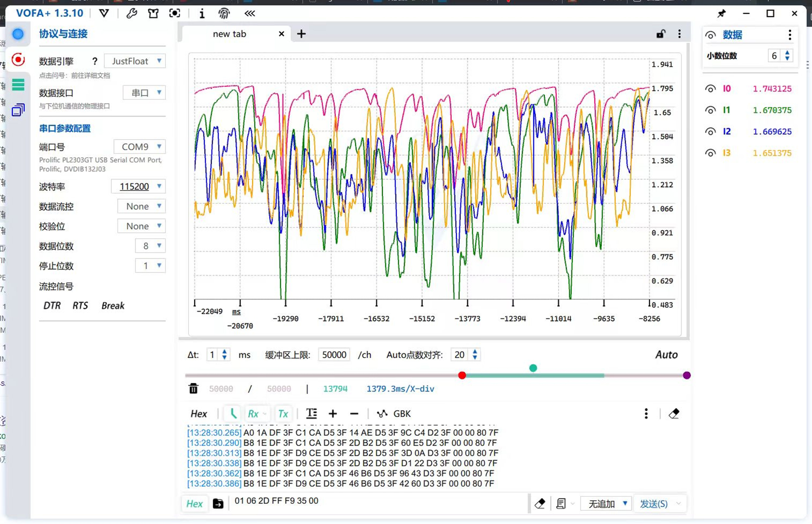
Task: Open the green stacked-lines panel in sidebar
Action: coord(18,84)
